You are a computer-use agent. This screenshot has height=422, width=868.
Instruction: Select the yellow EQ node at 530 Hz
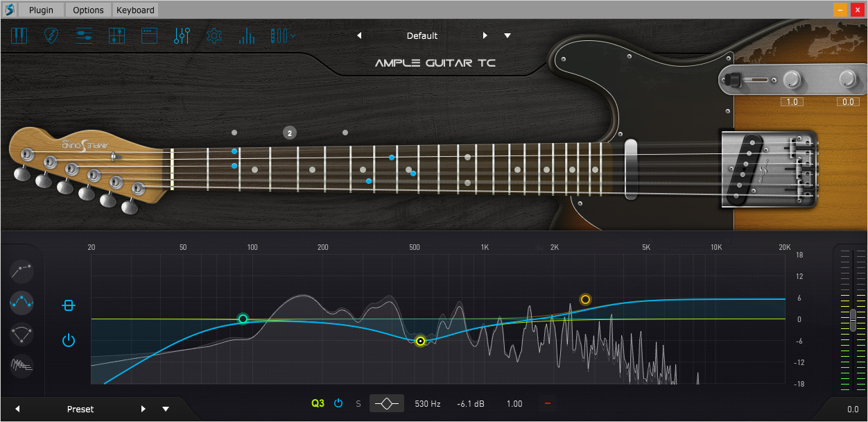point(420,341)
